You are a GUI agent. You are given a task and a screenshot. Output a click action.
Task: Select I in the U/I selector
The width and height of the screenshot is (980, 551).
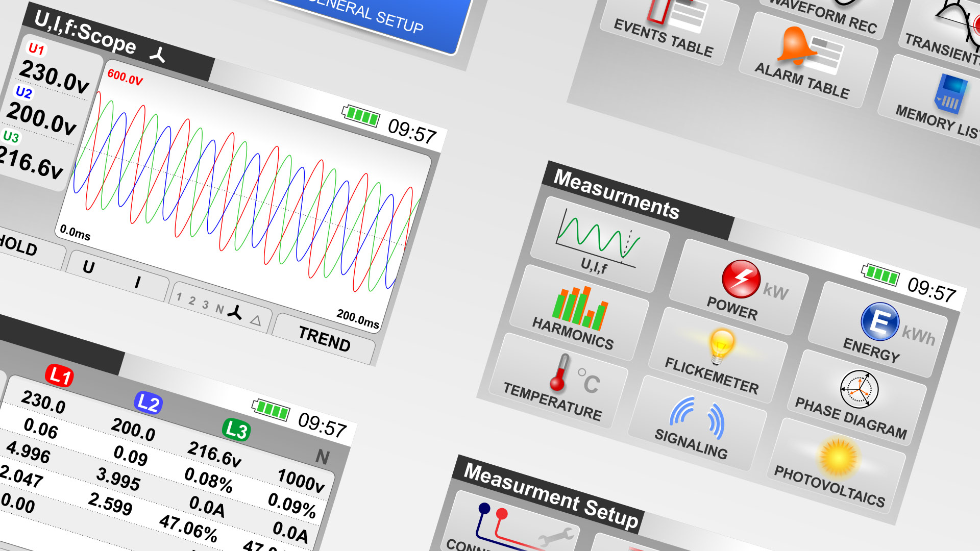tap(138, 282)
